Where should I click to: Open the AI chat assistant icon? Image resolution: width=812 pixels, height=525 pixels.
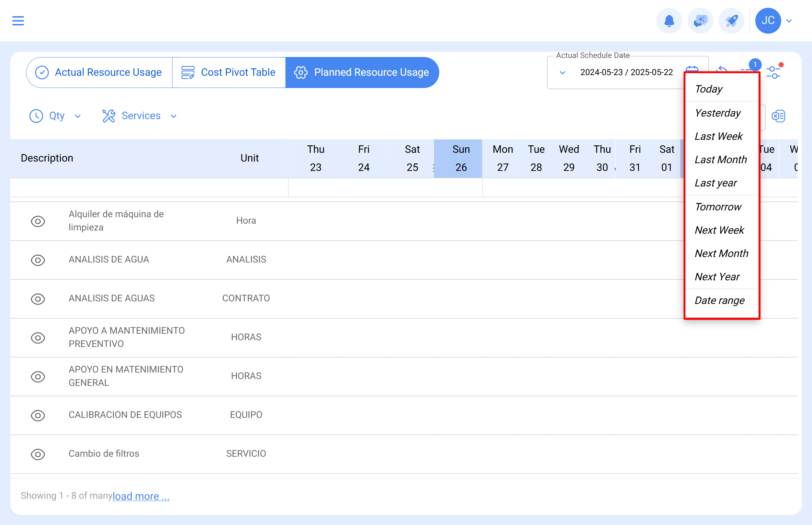click(x=700, y=21)
